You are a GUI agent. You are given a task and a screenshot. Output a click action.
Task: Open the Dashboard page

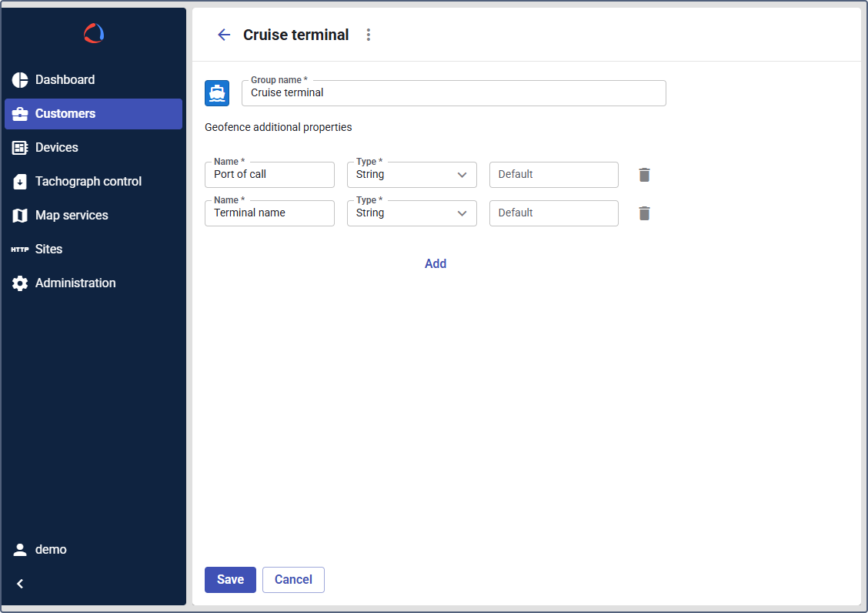65,80
